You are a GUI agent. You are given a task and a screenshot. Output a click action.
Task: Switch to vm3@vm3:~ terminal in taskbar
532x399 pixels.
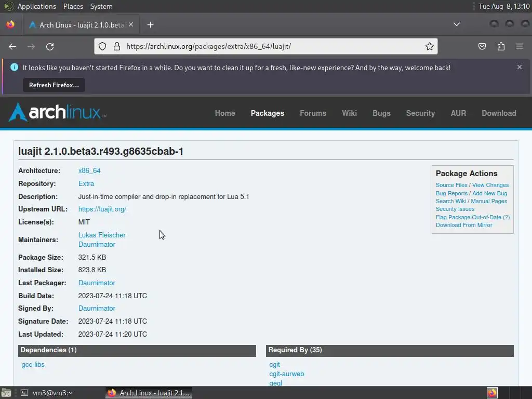(46, 393)
